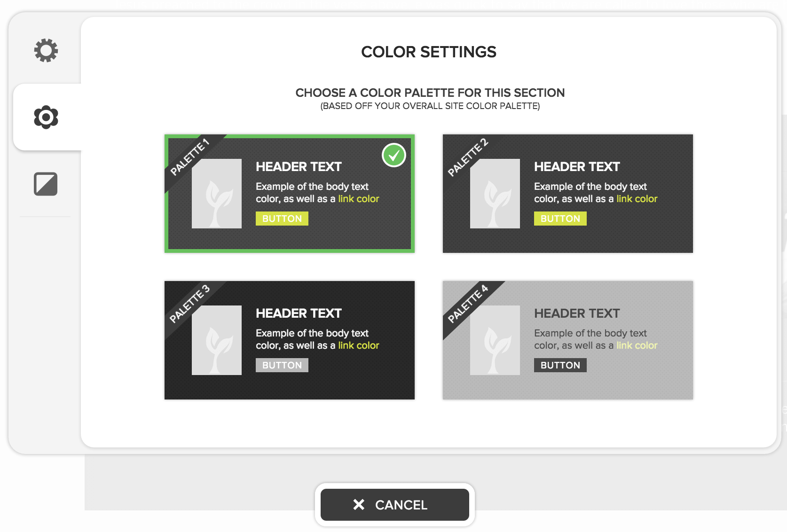This screenshot has height=532, width=787.
Task: Click the plant image placeholder in Palette 3
Action: [x=217, y=340]
